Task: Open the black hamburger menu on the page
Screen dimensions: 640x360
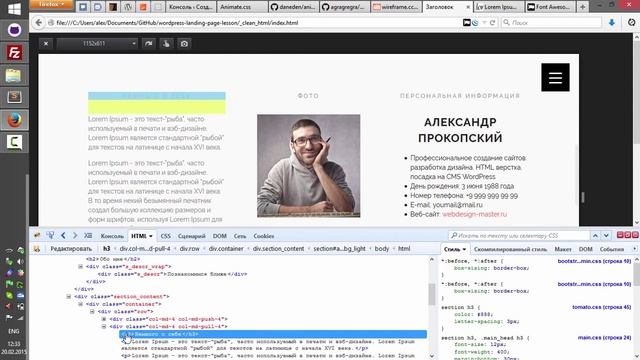Action: (555, 78)
